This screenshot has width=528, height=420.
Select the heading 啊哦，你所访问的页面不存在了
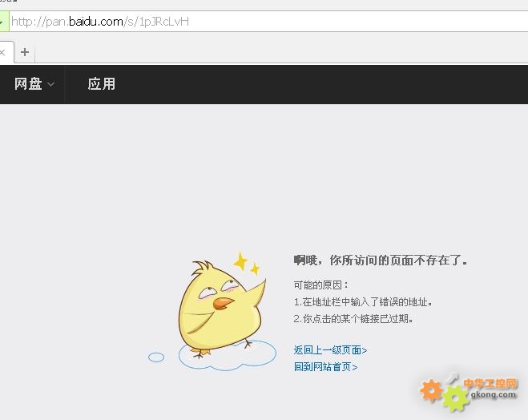click(x=380, y=260)
